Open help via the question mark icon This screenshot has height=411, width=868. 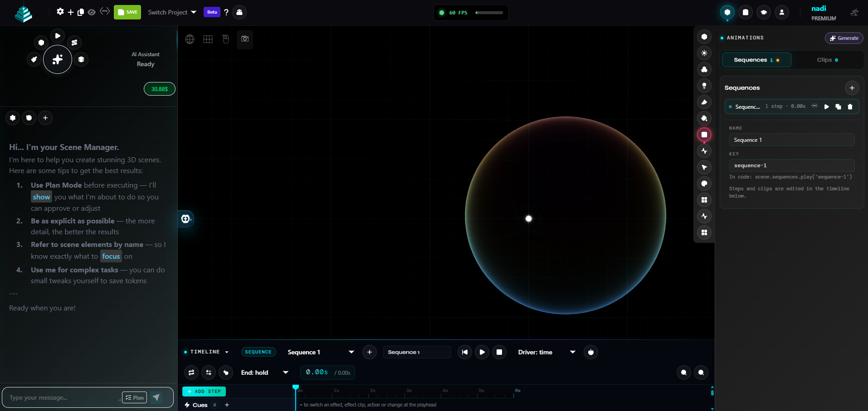click(226, 12)
